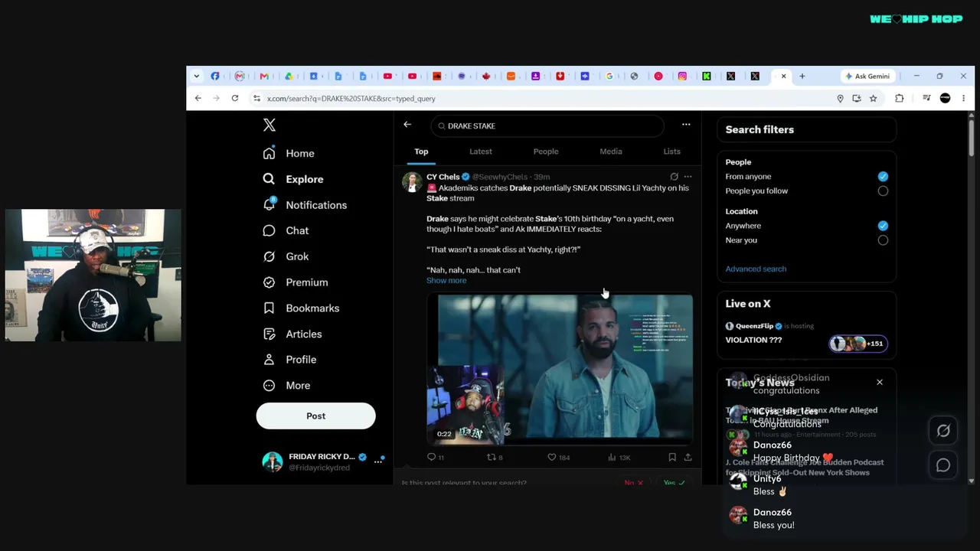Open the Advanced search link
980x551 pixels.
[756, 269]
